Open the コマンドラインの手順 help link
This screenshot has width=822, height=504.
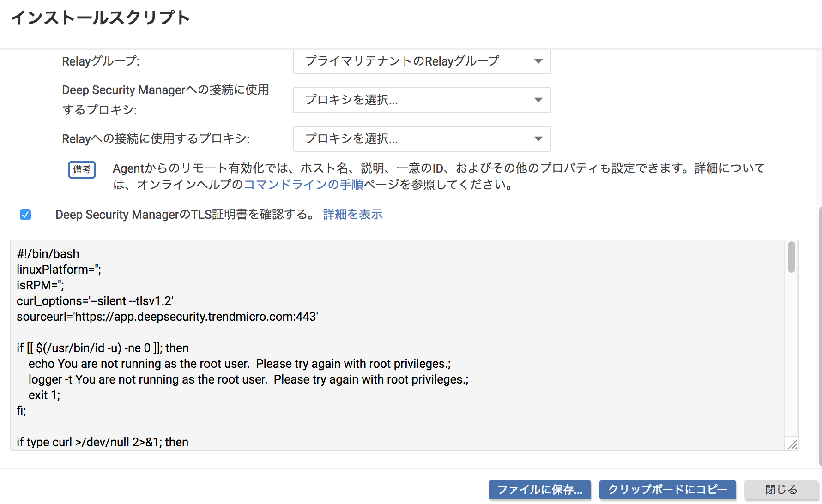coord(303,185)
